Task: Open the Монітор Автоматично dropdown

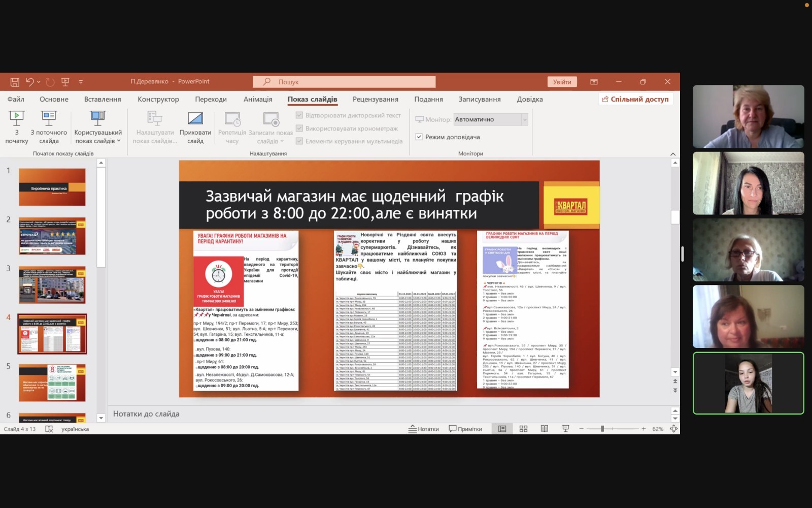Action: 491,119
